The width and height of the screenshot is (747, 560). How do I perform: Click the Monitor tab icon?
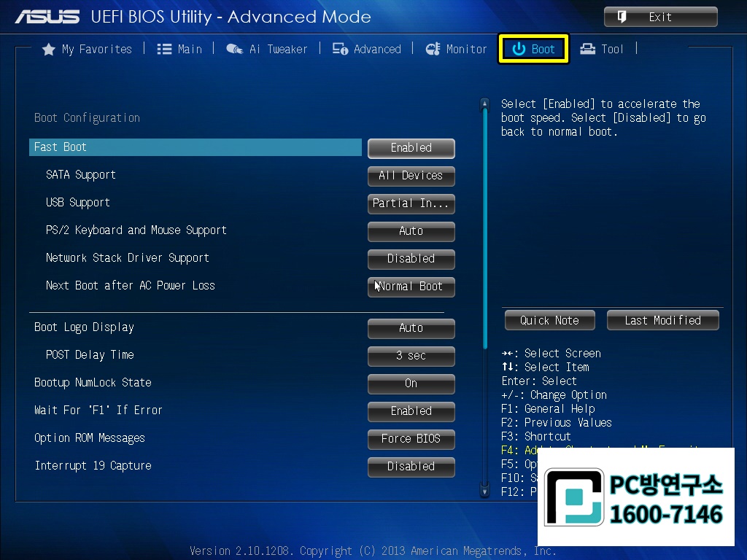coord(433,49)
